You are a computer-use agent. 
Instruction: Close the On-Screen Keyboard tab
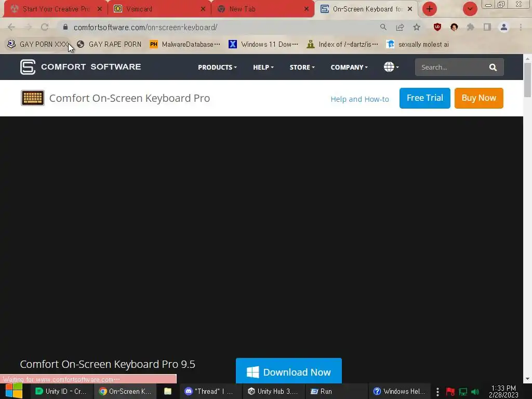pos(410,9)
